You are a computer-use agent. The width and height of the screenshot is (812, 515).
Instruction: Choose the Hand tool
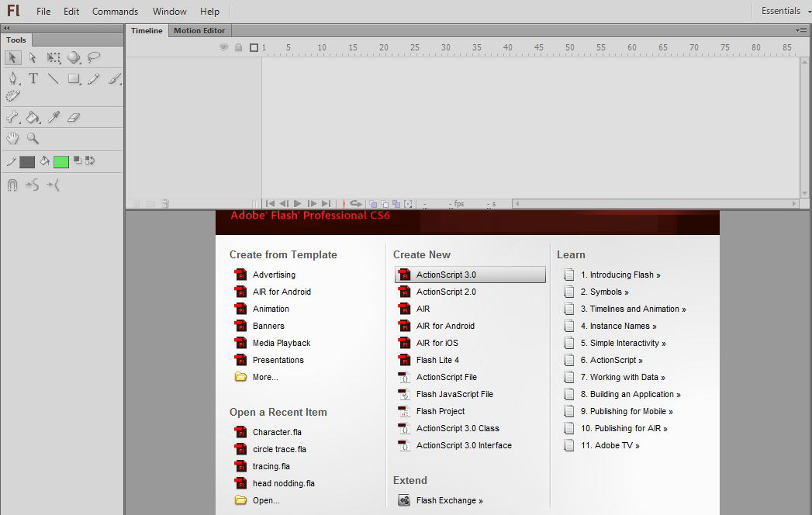click(x=12, y=138)
